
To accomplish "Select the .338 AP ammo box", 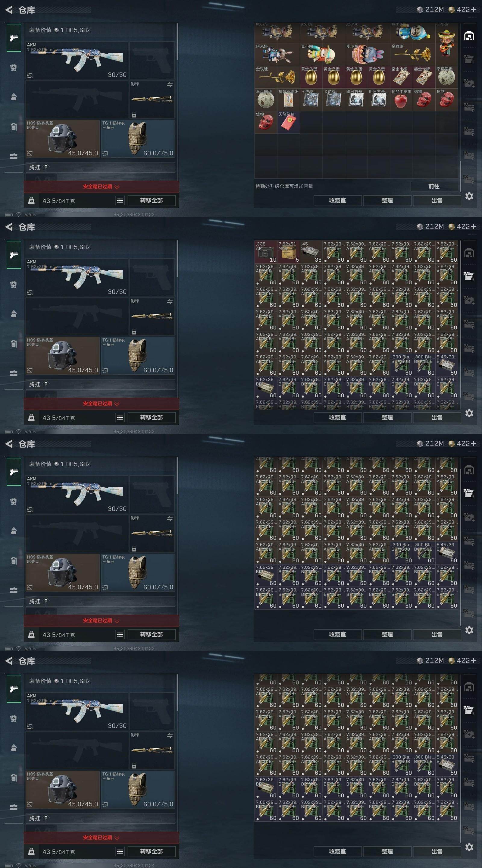I will pos(266,252).
